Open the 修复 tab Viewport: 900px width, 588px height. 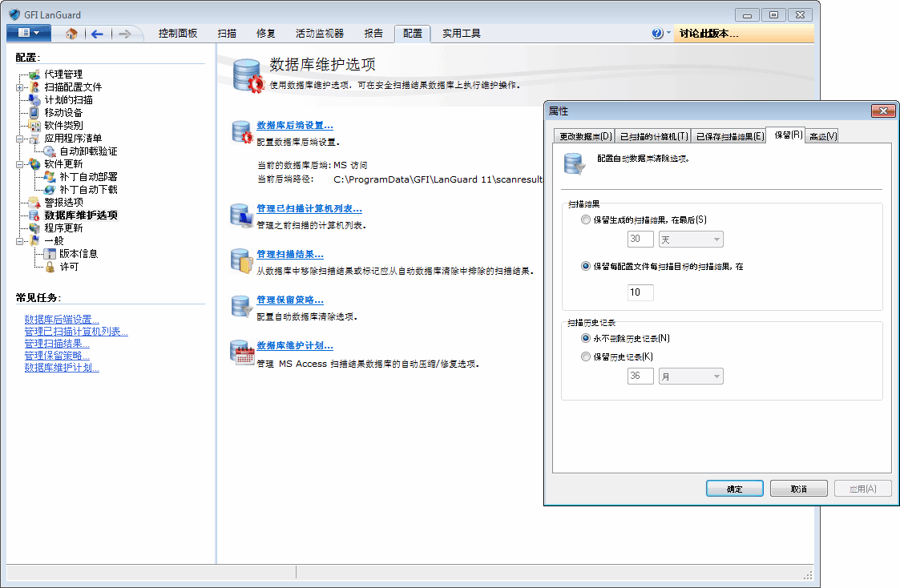coord(266,34)
